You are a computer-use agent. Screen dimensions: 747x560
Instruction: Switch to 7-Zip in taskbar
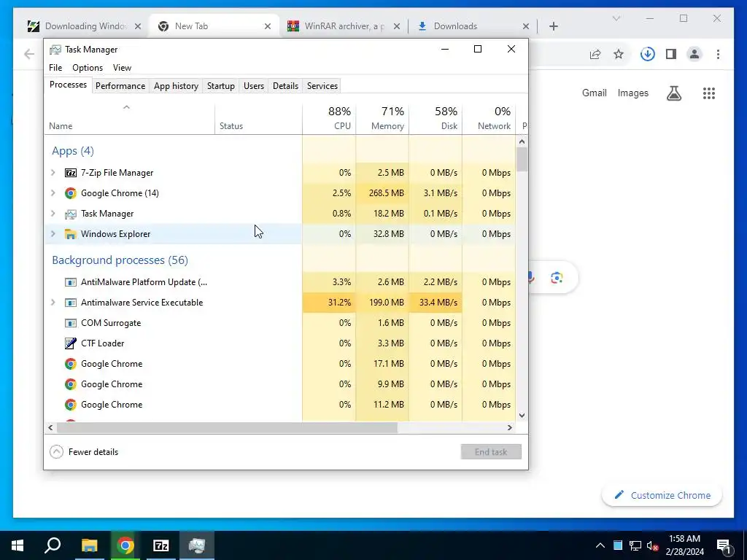[x=161, y=545]
